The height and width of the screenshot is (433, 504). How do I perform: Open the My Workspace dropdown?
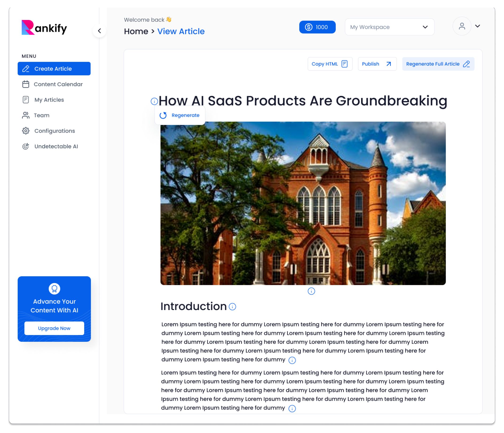[x=390, y=27]
